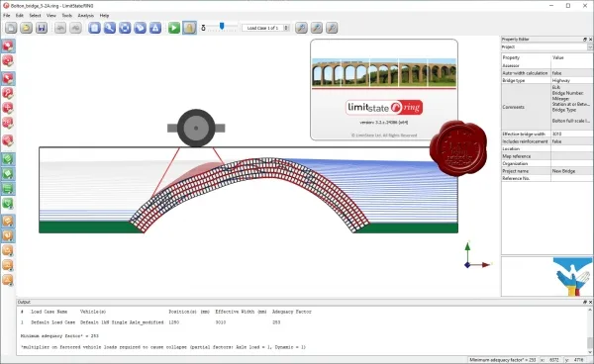Open the File menu
Viewport: 594px width, 364px height.
[x=7, y=16]
